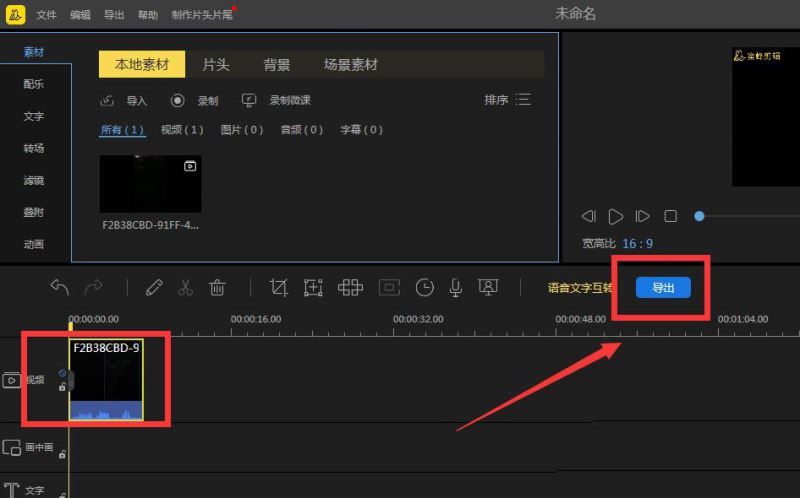The height and width of the screenshot is (498, 800).
Task: Filter by 字幕 (0)
Action: [x=362, y=130]
